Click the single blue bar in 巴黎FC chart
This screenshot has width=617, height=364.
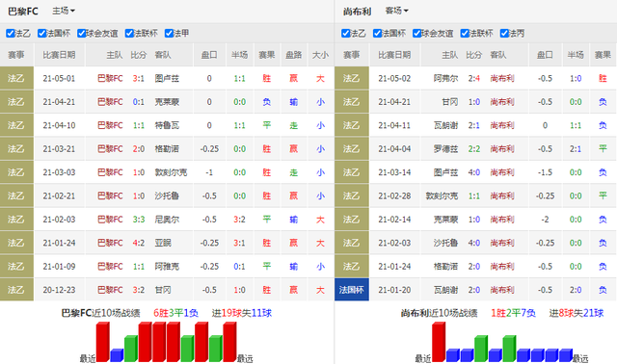click(x=117, y=355)
